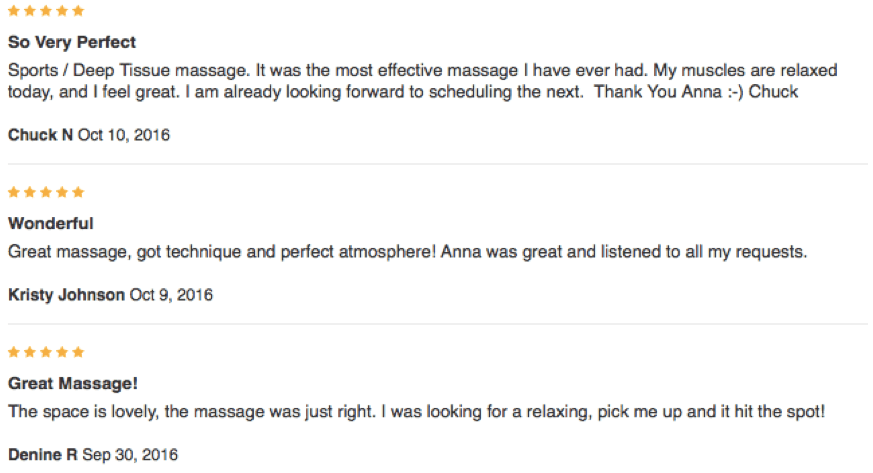Open the 'Wonderful' review title
Image resolution: width=873 pixels, height=473 pixels.
51,223
